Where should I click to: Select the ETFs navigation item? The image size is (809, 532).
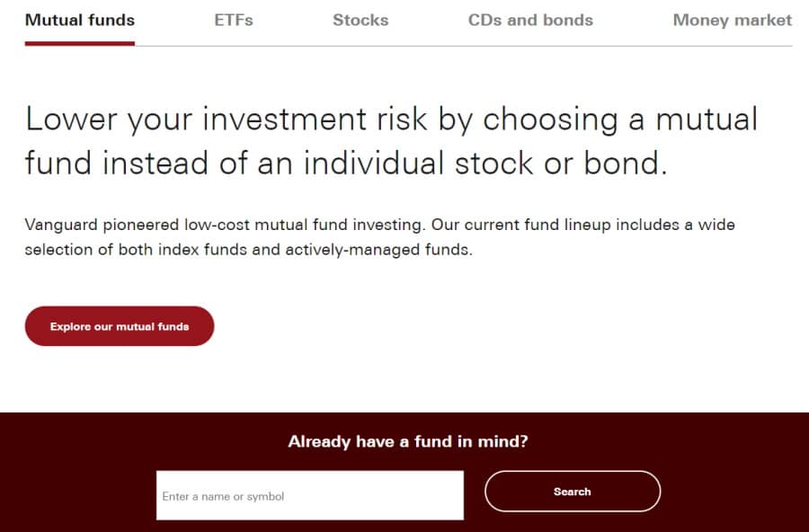[x=233, y=20]
